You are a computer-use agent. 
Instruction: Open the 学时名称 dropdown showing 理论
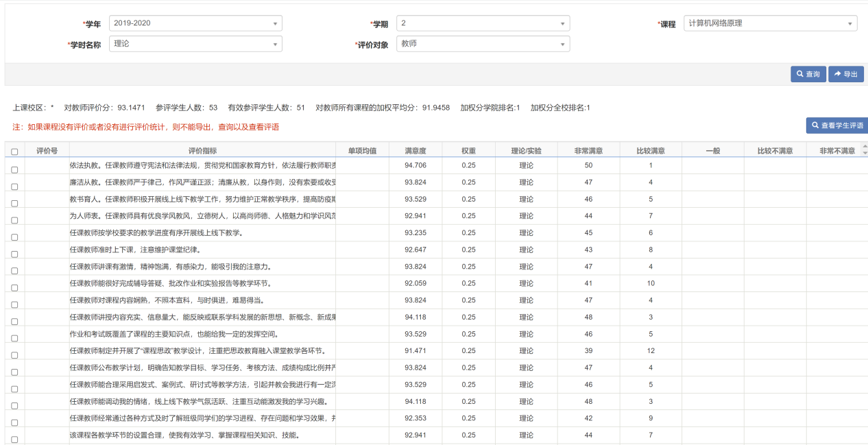pyautogui.click(x=195, y=44)
